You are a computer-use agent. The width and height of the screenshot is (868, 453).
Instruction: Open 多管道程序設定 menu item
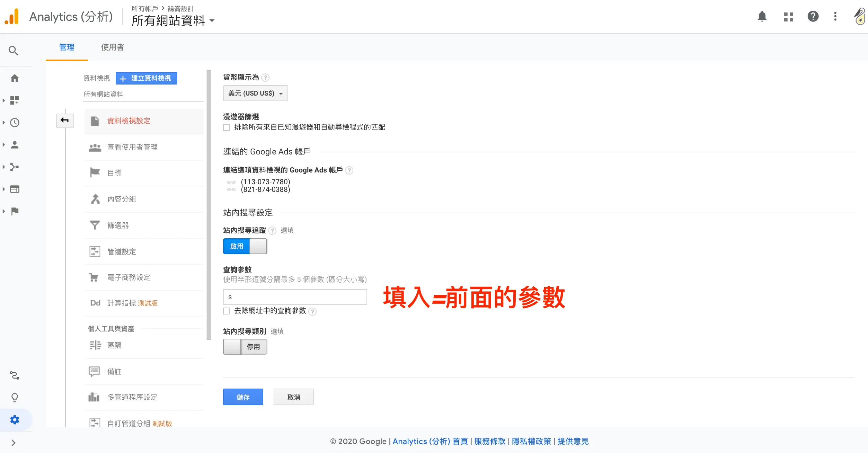[144, 397]
